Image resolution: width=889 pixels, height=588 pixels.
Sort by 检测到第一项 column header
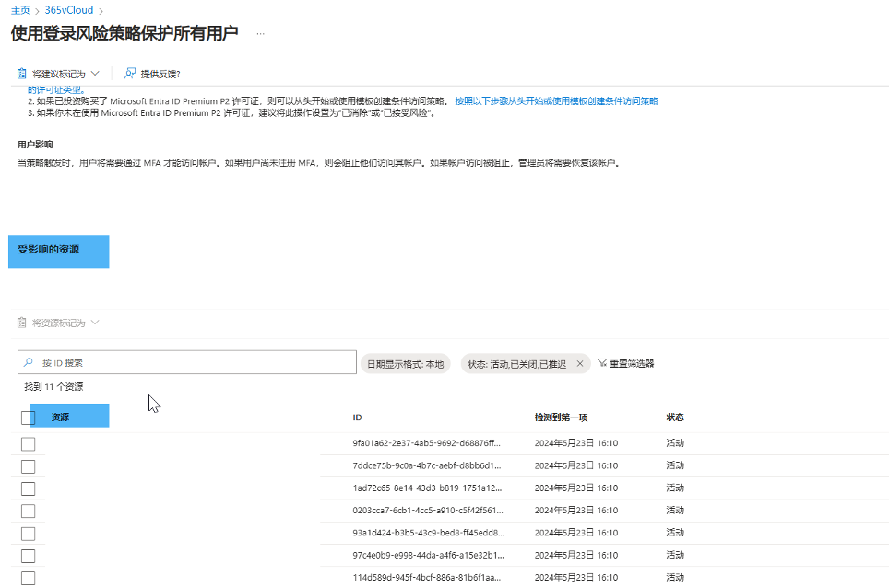coord(561,417)
